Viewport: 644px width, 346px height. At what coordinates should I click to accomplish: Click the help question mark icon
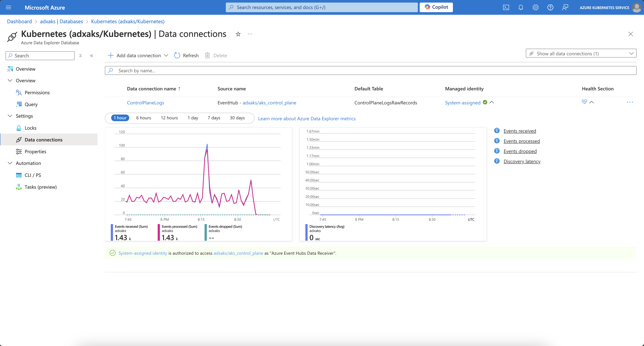[550, 8]
